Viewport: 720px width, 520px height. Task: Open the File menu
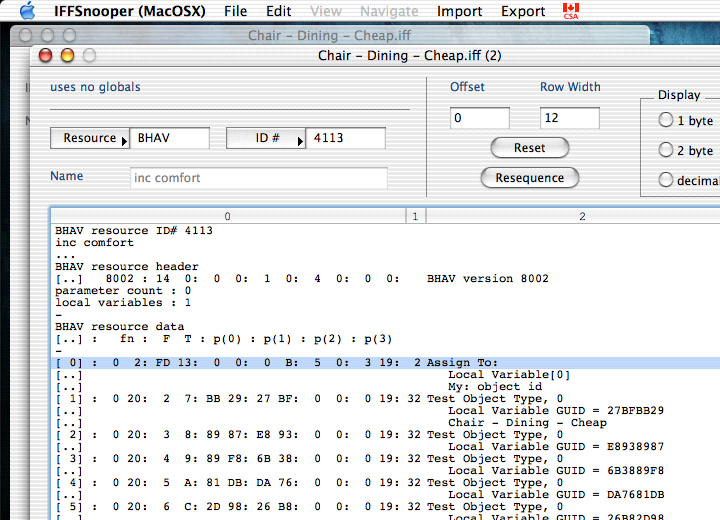click(x=235, y=11)
